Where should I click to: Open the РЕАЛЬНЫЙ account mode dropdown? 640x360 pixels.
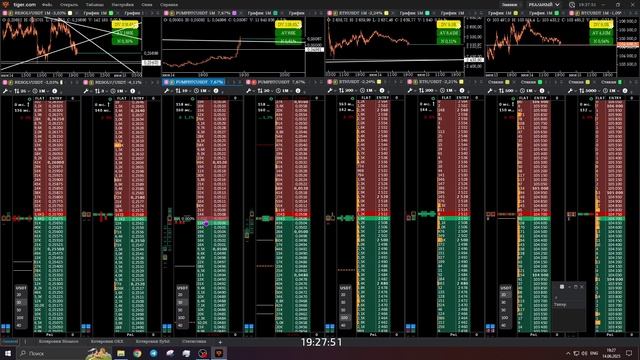[x=544, y=5]
